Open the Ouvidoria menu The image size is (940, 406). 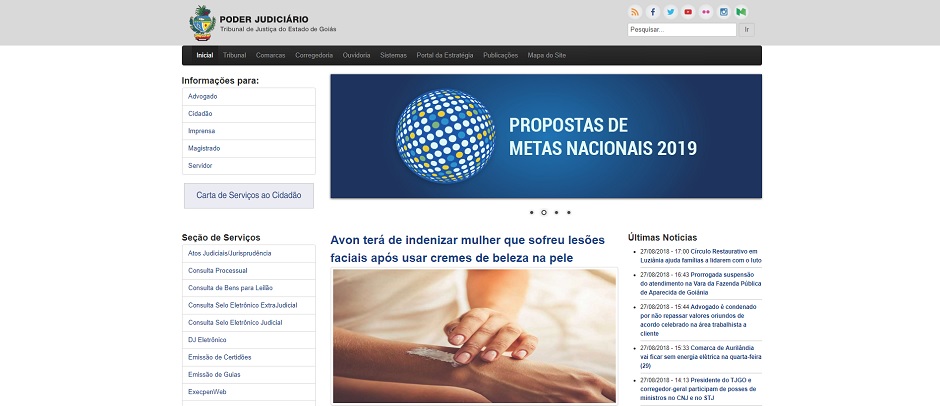click(356, 55)
